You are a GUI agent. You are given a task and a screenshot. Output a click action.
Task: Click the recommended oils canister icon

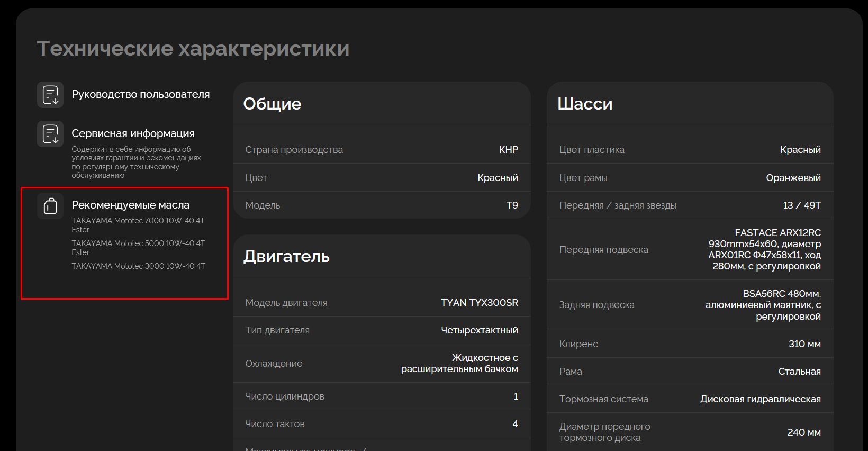(50, 205)
